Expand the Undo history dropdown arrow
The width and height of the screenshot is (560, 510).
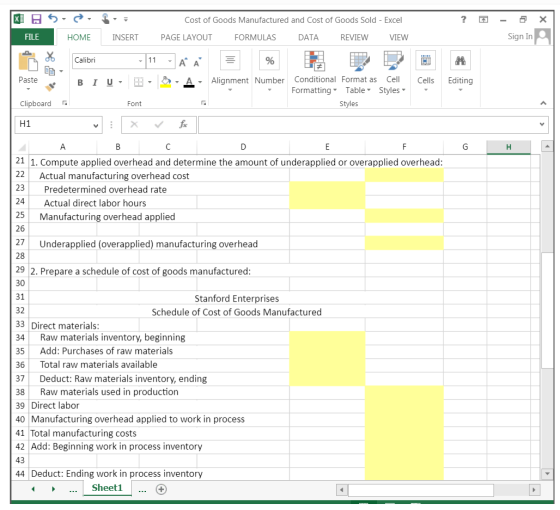[64, 19]
